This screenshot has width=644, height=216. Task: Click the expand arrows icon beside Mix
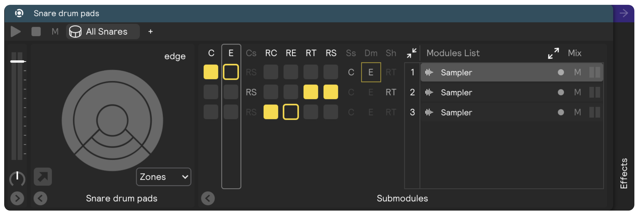coord(553,53)
